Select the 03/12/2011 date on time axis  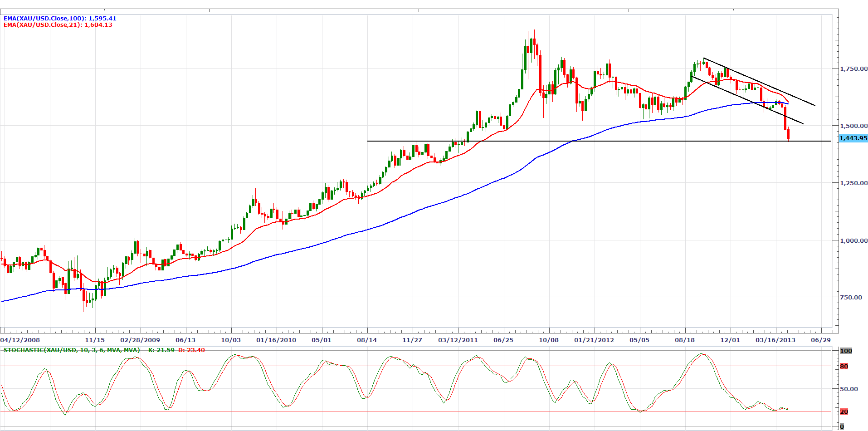pos(458,340)
